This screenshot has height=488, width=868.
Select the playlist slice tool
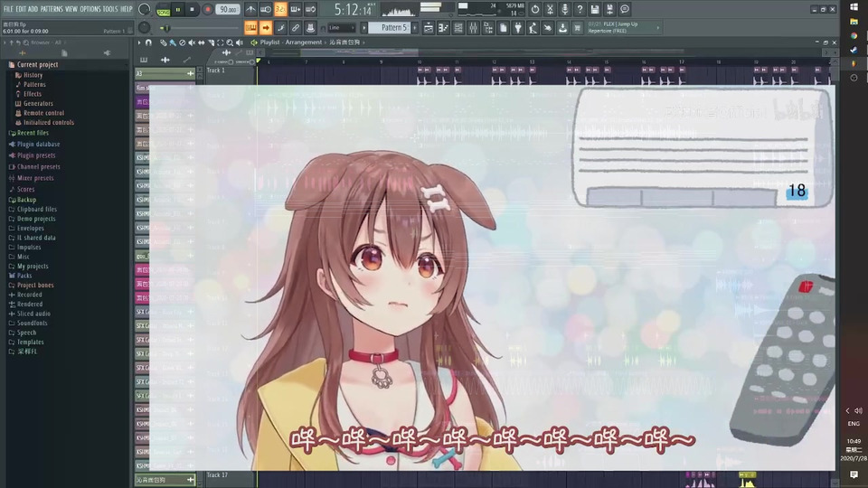211,42
